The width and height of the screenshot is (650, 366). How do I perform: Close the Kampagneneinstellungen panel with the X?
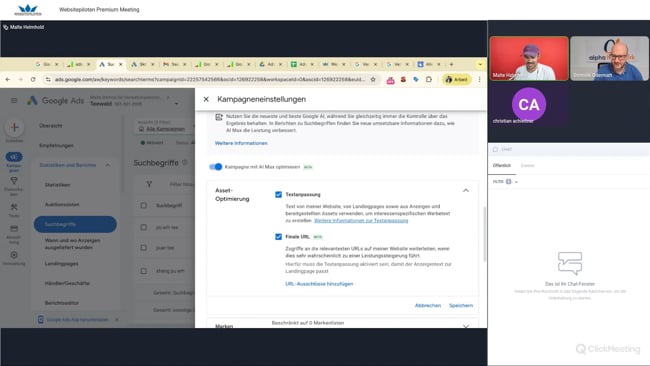[x=206, y=99]
